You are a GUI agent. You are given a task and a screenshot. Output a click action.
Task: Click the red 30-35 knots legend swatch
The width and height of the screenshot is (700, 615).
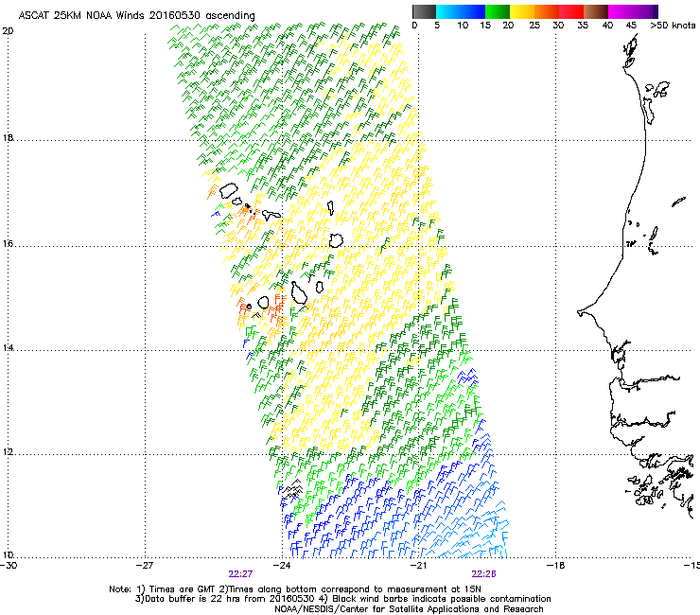point(571,11)
